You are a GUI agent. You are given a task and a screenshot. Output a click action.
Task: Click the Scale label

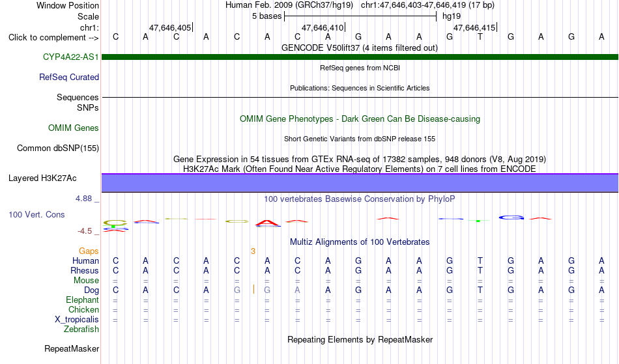click(88, 16)
